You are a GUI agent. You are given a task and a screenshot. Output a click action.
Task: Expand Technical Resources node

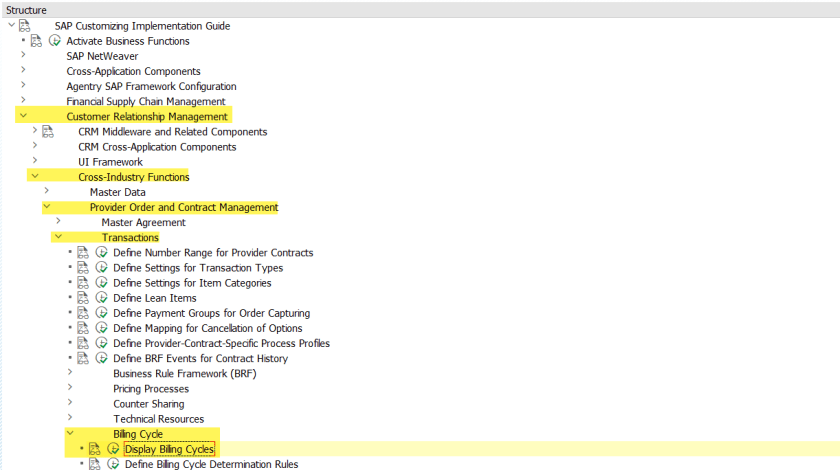70,417
